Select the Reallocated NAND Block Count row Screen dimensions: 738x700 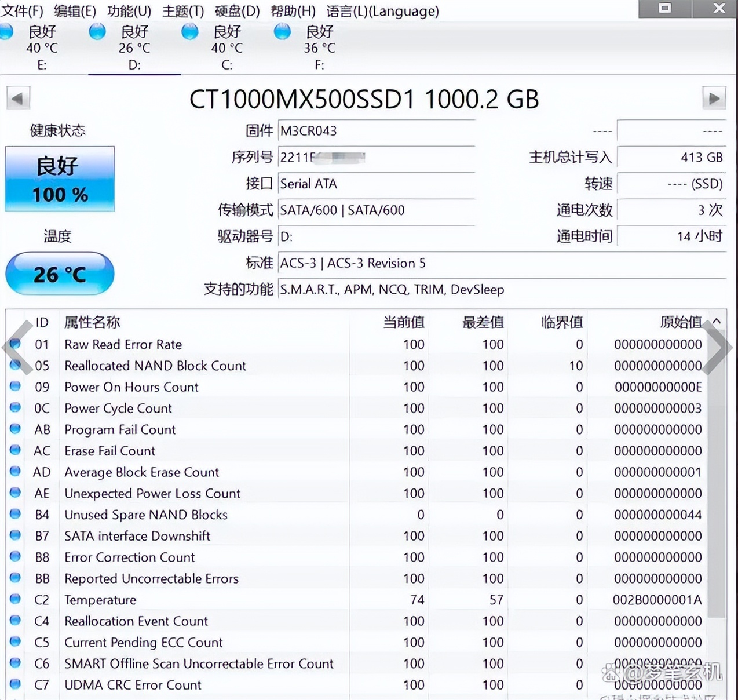coord(155,366)
